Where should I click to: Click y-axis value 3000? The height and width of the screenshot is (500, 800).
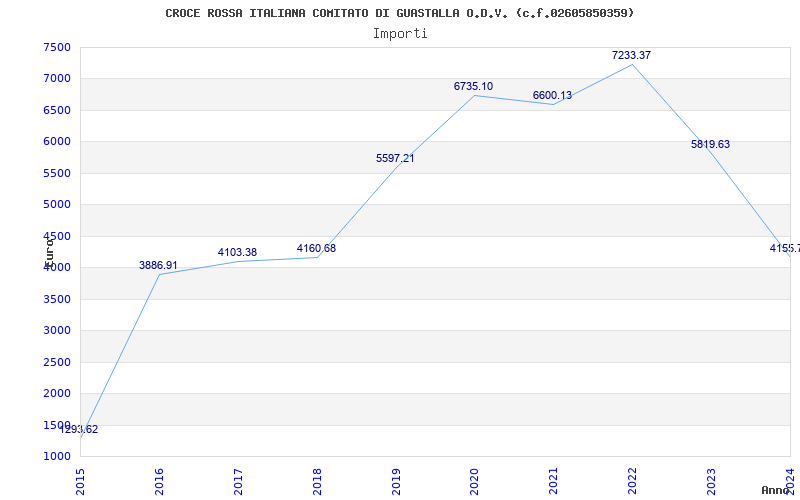pos(57,331)
